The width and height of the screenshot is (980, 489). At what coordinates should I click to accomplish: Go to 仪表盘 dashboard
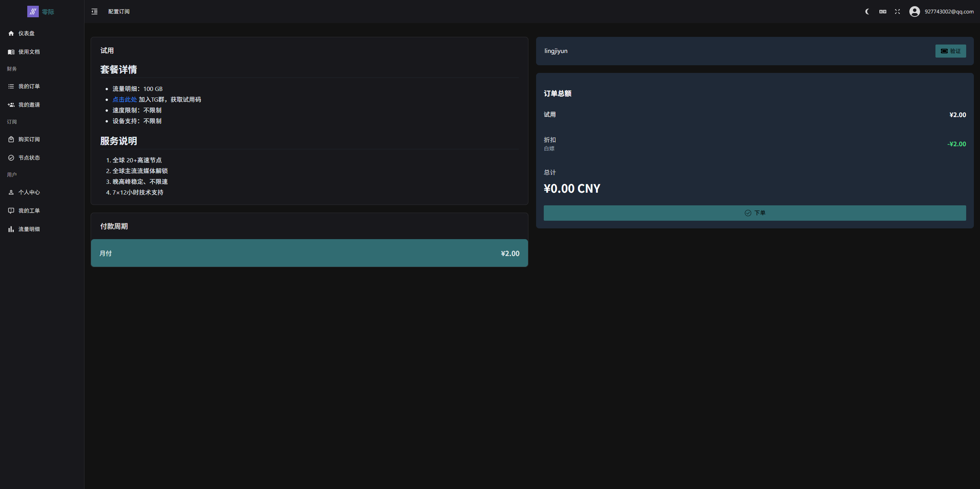click(x=26, y=33)
